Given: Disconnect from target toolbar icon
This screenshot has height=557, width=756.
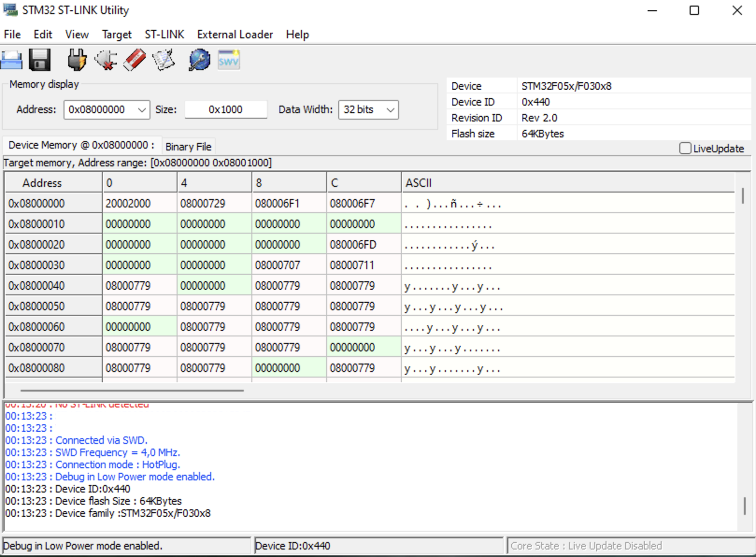Looking at the screenshot, I should click(x=106, y=60).
